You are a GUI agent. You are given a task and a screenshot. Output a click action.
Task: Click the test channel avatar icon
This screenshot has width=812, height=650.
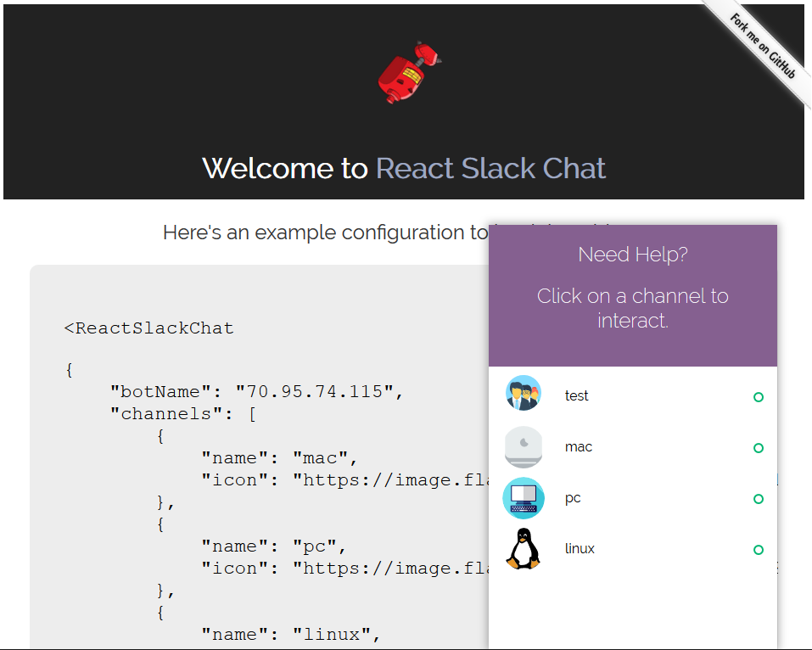pos(524,393)
